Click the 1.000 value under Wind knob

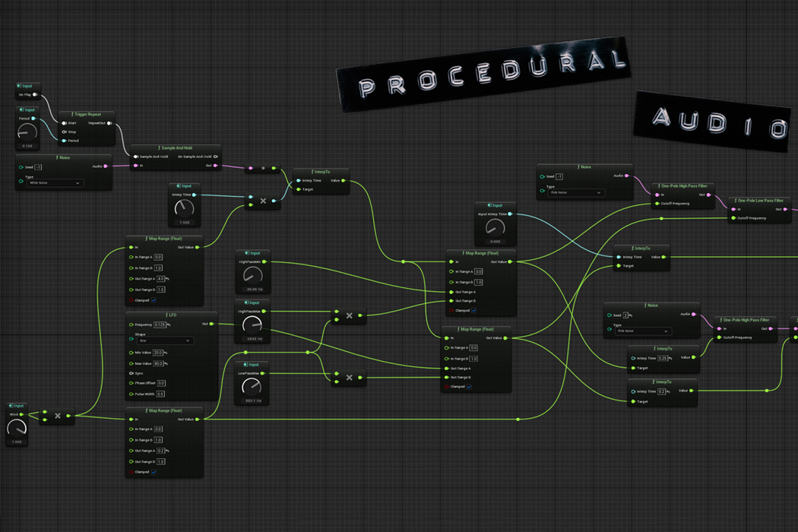click(x=16, y=442)
